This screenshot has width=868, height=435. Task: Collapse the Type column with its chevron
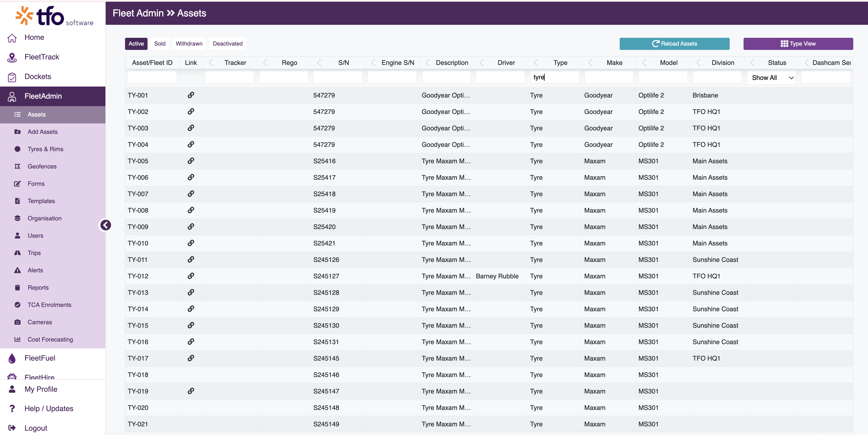point(536,63)
